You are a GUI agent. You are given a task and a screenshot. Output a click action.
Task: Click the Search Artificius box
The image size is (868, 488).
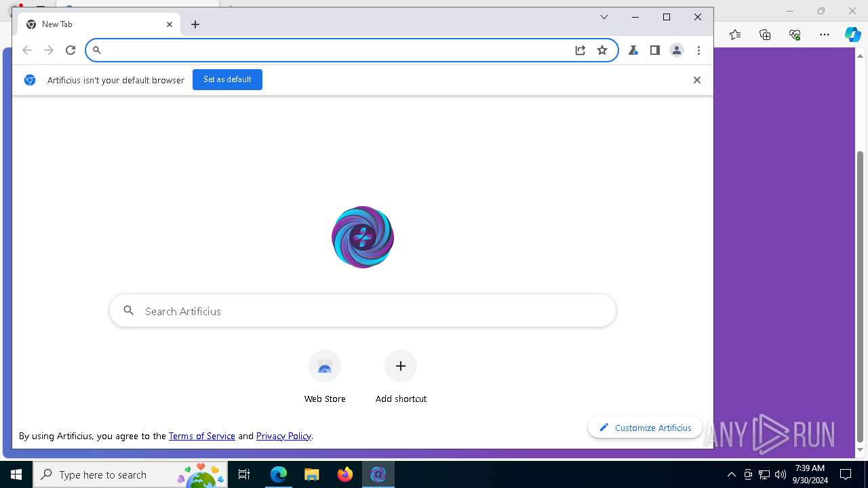[363, 311]
